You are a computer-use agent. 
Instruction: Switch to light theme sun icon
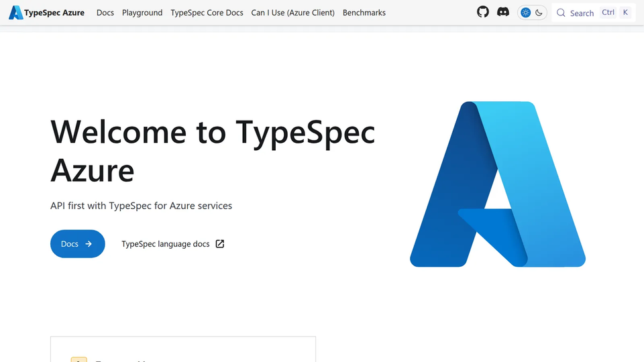pyautogui.click(x=526, y=13)
